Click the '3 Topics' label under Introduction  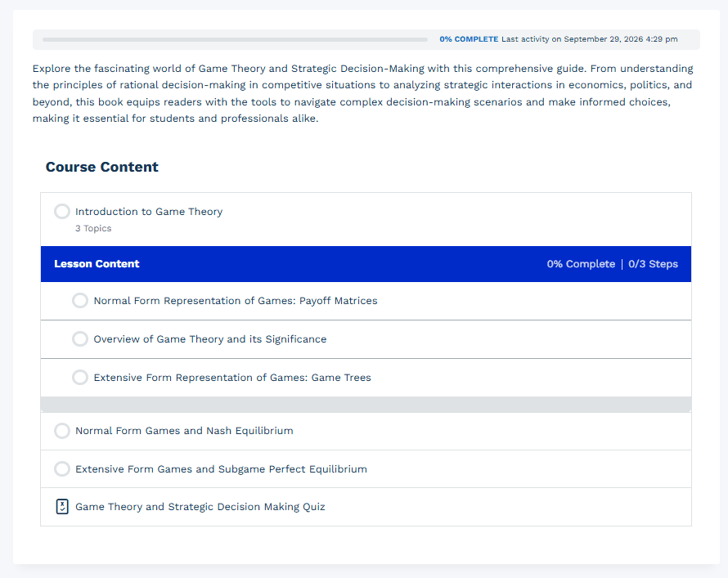pos(93,228)
